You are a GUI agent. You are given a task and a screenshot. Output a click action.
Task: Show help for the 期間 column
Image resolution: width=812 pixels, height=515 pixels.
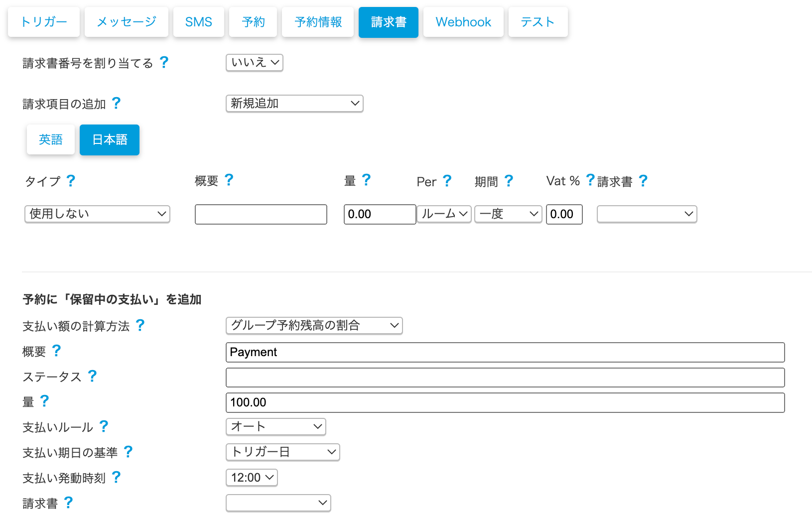(x=508, y=181)
